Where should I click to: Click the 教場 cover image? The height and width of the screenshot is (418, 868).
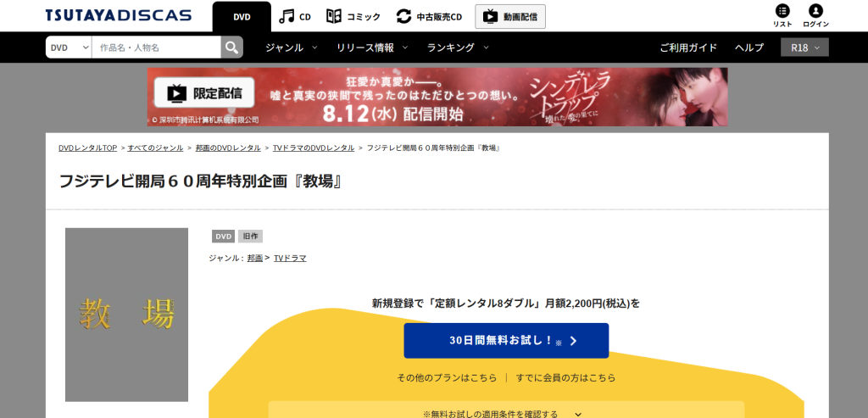[127, 315]
